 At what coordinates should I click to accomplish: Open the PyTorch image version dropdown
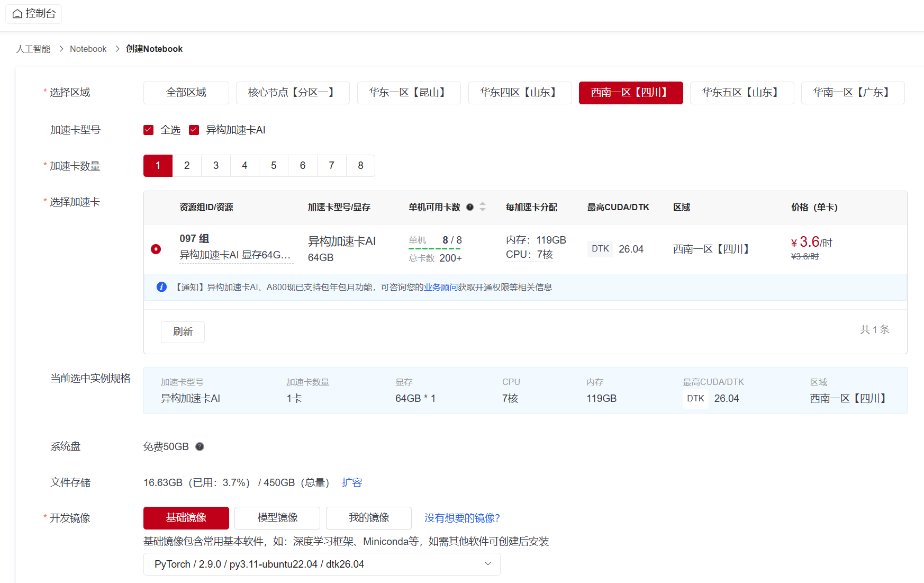pos(322,564)
